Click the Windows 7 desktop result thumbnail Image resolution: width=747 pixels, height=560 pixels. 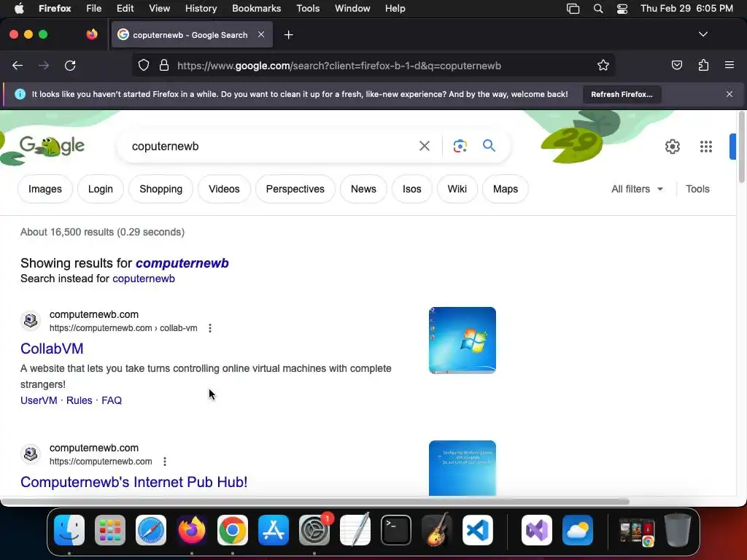(x=462, y=341)
